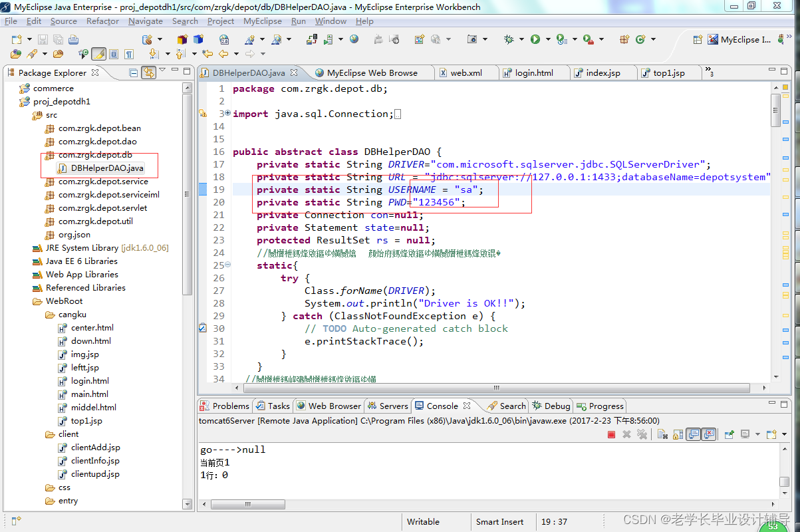Viewport: 800px width, 532px height.
Task: Collapse all in Package Explorer
Action: coord(134,72)
